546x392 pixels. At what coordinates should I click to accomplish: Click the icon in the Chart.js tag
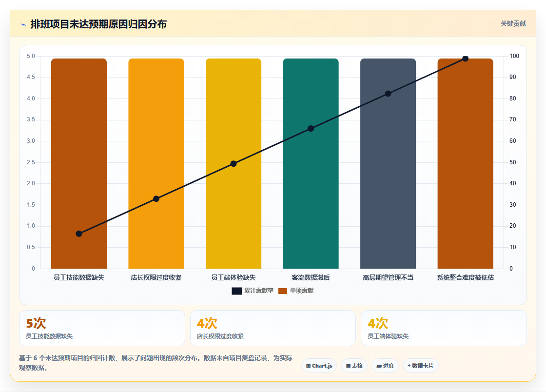coord(308,366)
